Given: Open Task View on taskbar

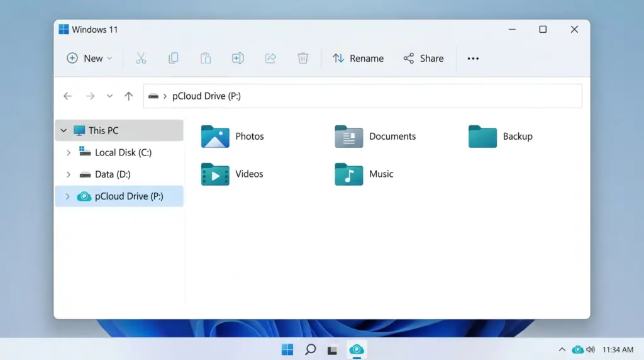Looking at the screenshot, I should [x=332, y=350].
